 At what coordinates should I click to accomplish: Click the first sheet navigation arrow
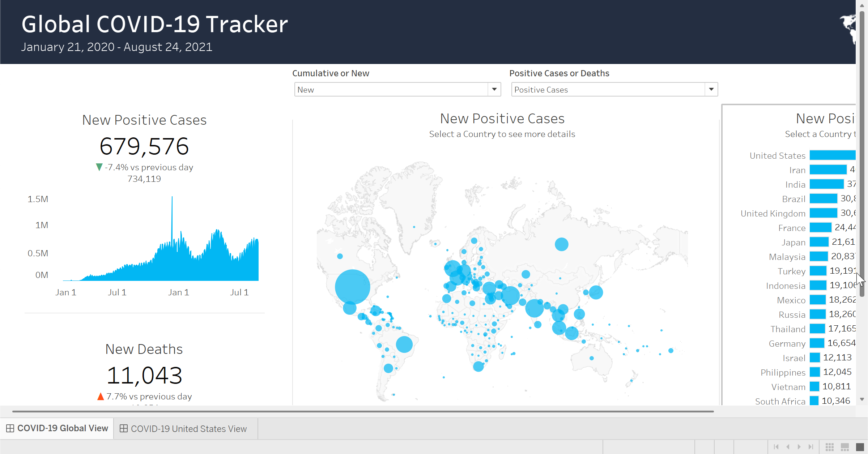click(x=776, y=447)
